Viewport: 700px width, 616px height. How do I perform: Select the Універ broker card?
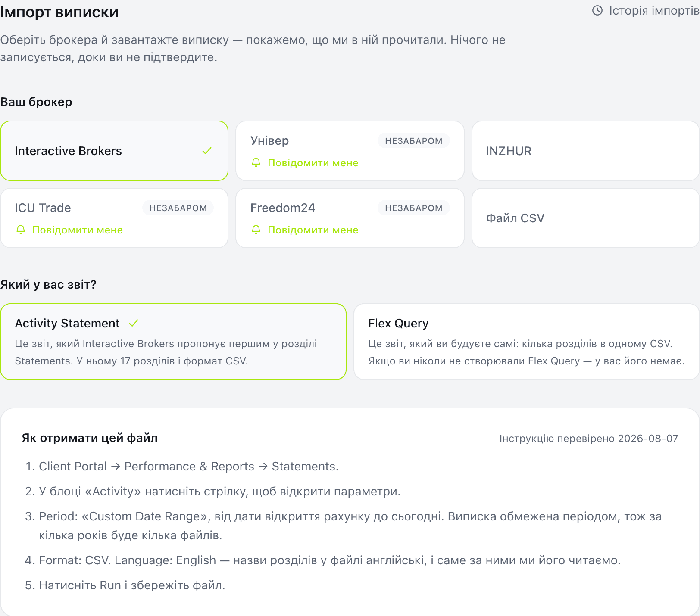click(x=350, y=151)
